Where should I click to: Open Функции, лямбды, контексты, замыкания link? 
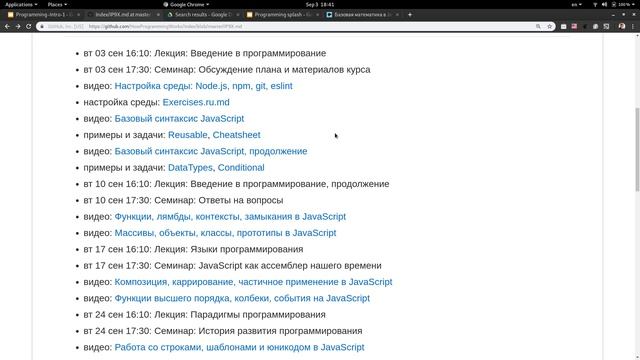[230, 216]
